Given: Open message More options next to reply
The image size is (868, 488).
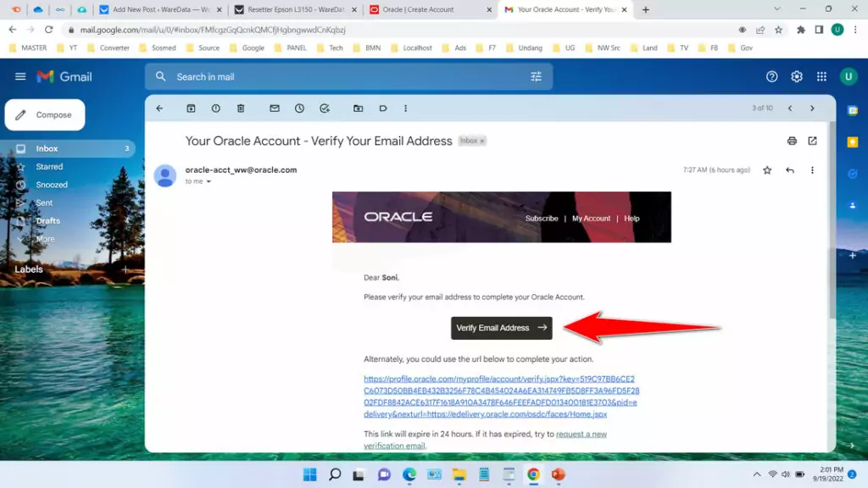Looking at the screenshot, I should pos(812,170).
